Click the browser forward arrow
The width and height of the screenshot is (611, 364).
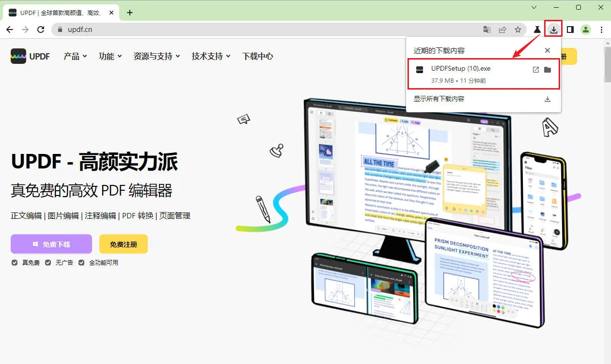[x=25, y=30]
